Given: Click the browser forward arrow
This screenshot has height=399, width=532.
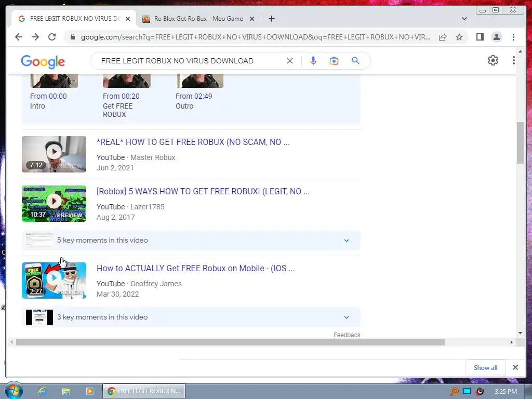Looking at the screenshot, I should (35, 37).
